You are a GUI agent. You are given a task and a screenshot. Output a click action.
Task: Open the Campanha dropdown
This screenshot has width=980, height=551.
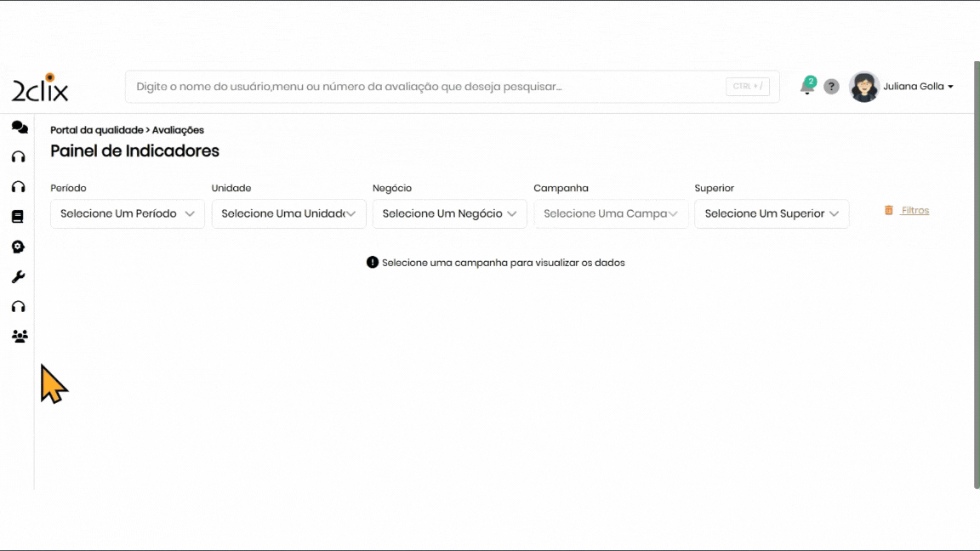click(x=611, y=213)
